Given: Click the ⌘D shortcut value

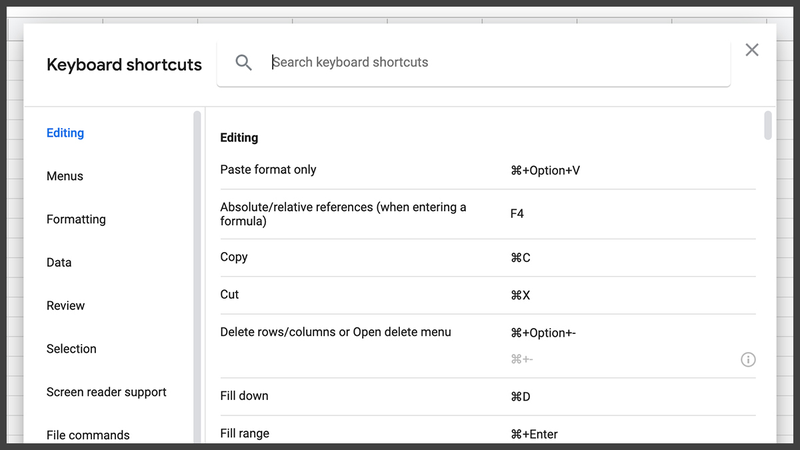Looking at the screenshot, I should pyautogui.click(x=520, y=396).
